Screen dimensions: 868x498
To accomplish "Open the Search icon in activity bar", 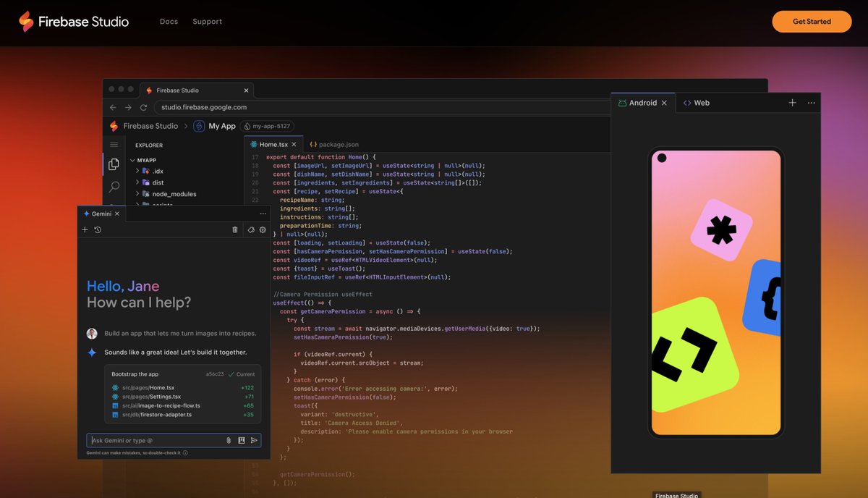I will 114,187.
